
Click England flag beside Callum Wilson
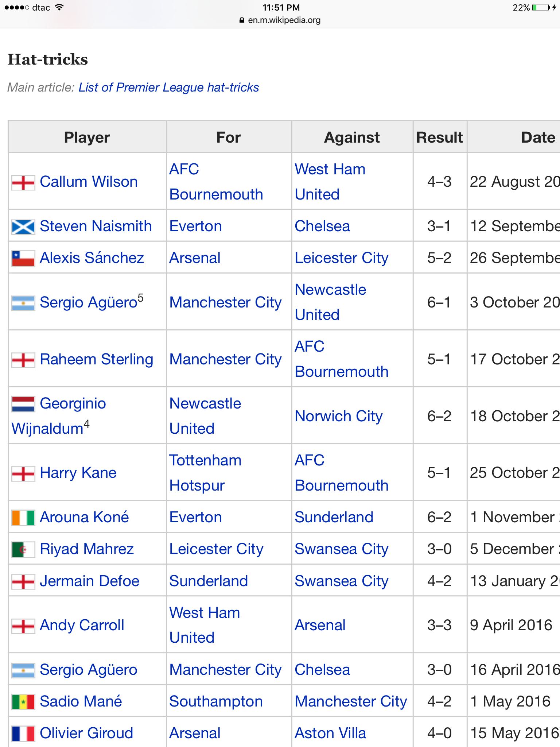pyautogui.click(x=23, y=182)
